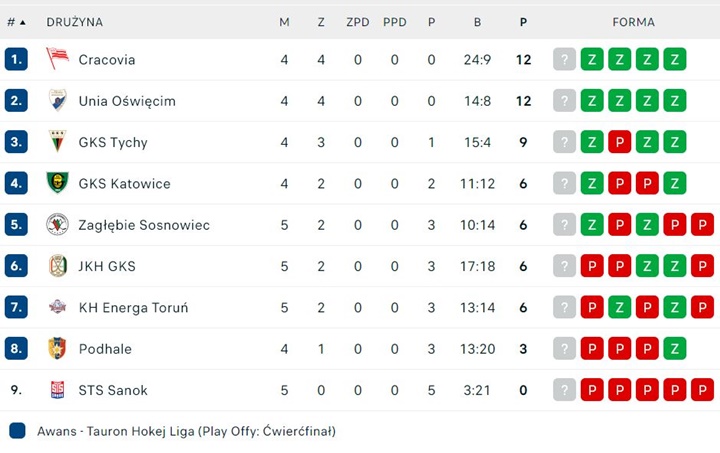Viewport: 720px width, 453px height.
Task: Click the Cracovia team logo
Action: (57, 59)
